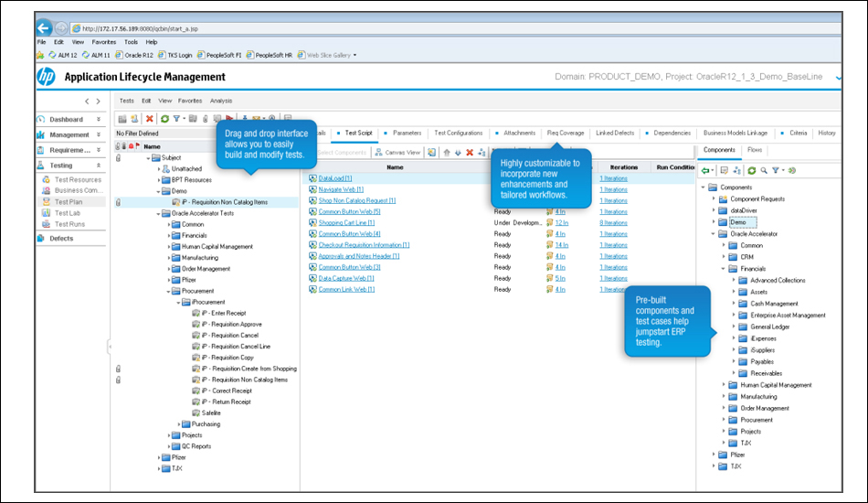This screenshot has width=868, height=503.
Task: Move the selected component down in Test Script
Action: [458, 153]
